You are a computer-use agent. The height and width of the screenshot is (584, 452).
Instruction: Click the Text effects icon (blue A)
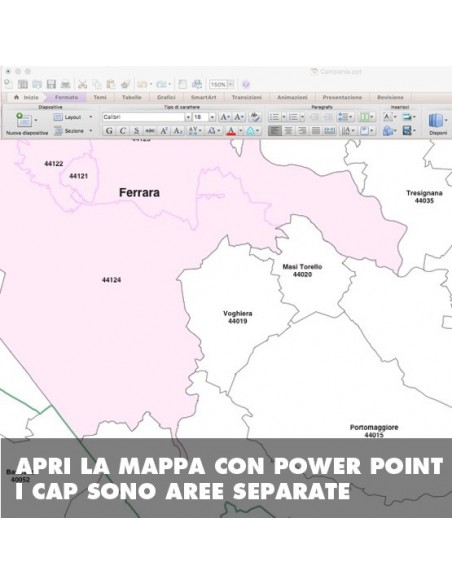(x=250, y=130)
